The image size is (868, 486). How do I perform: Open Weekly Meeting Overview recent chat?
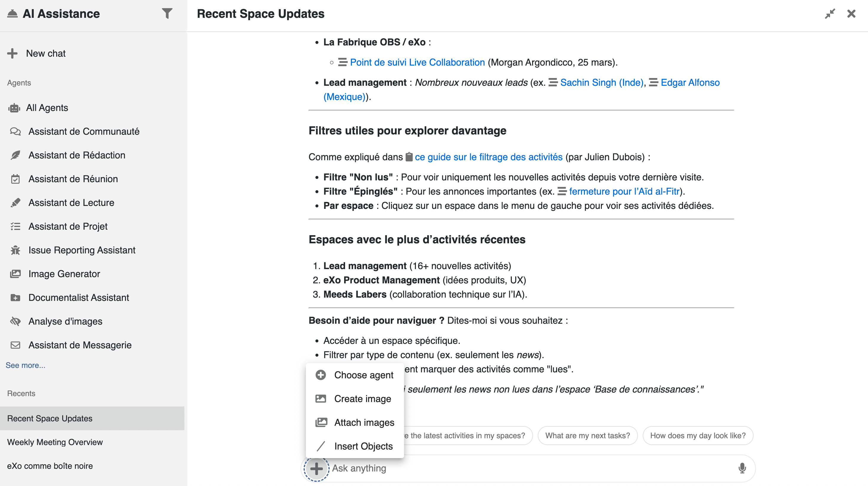[x=55, y=442]
